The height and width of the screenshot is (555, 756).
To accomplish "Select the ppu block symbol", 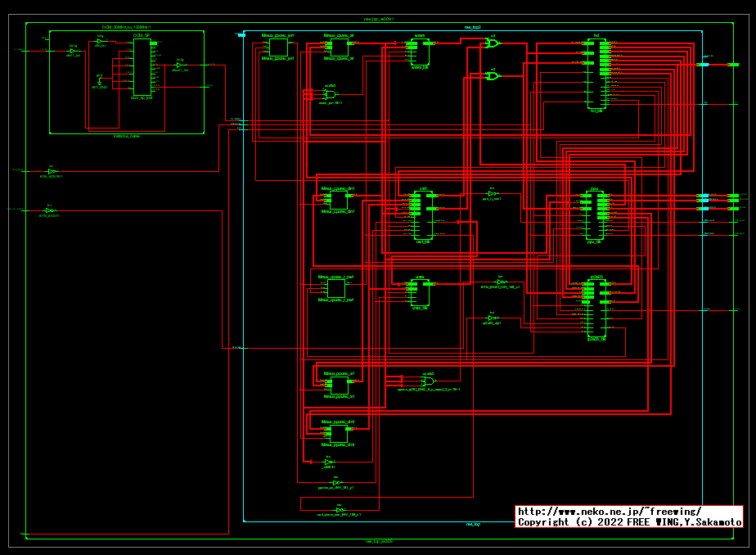I will (595, 216).
